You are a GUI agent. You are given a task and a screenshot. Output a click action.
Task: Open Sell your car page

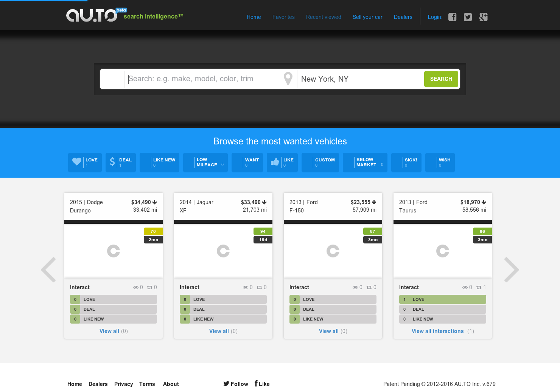[367, 17]
